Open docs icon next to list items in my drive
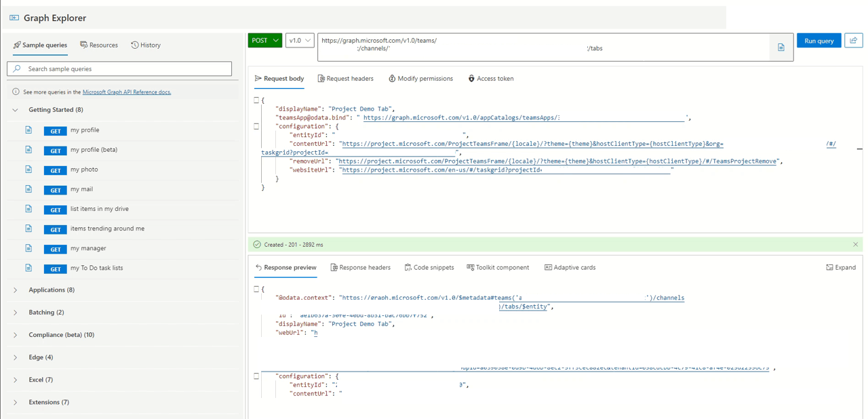 point(28,209)
